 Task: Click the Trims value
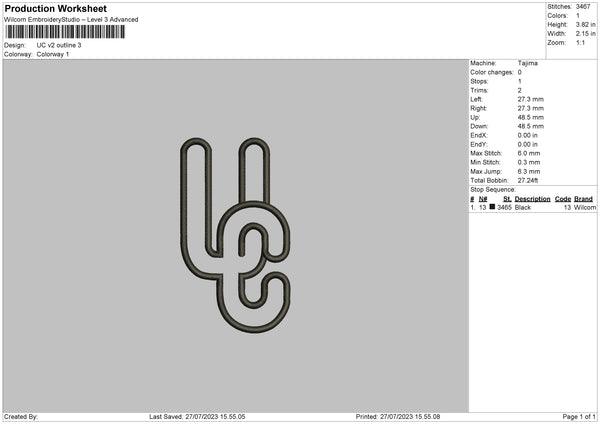point(520,90)
